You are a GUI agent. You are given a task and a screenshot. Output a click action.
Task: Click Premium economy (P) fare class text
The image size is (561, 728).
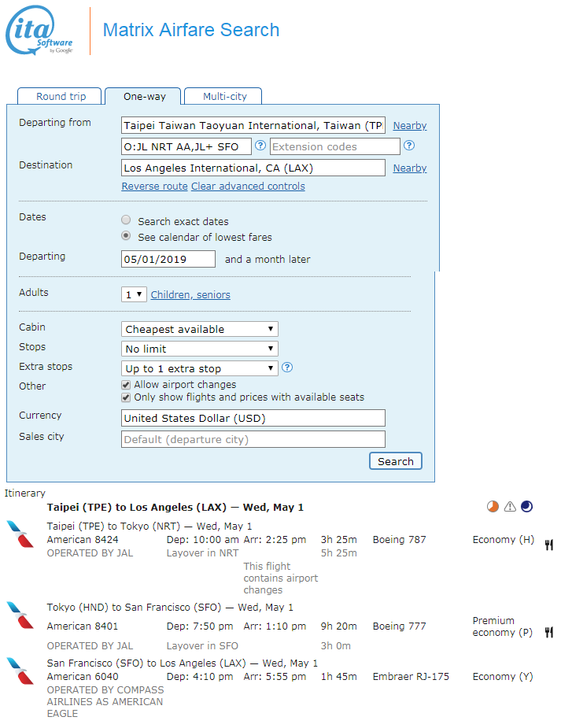click(x=502, y=626)
